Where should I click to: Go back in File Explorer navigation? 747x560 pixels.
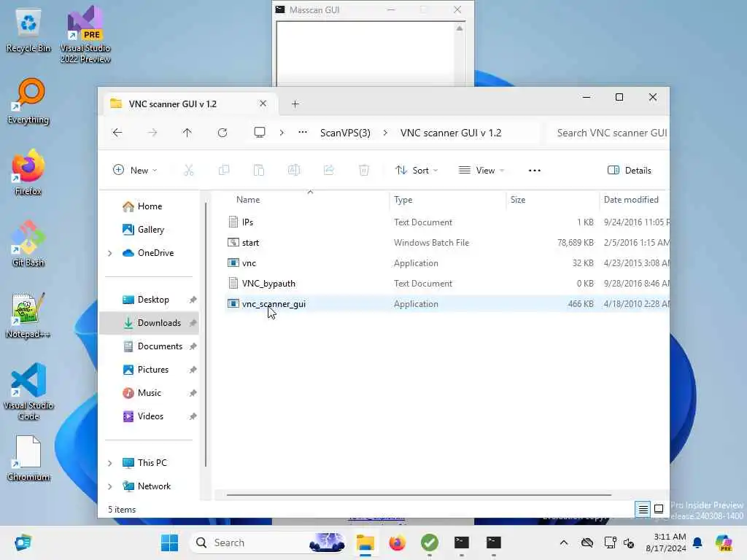click(117, 133)
